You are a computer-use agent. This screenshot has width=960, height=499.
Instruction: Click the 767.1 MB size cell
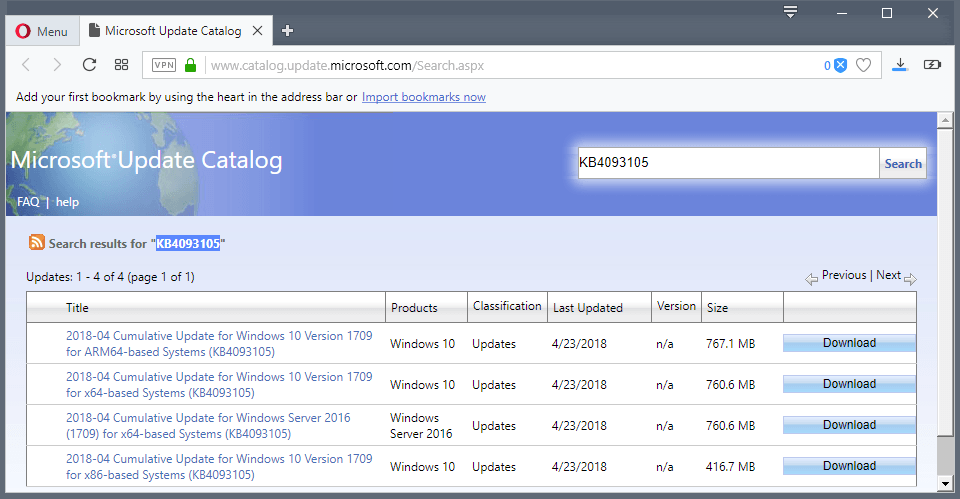coord(730,343)
